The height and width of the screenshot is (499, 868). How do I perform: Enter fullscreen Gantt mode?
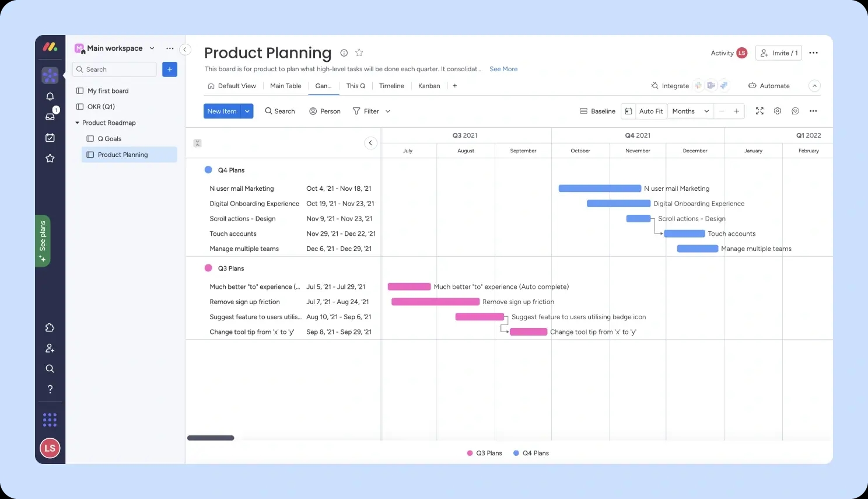[759, 111]
